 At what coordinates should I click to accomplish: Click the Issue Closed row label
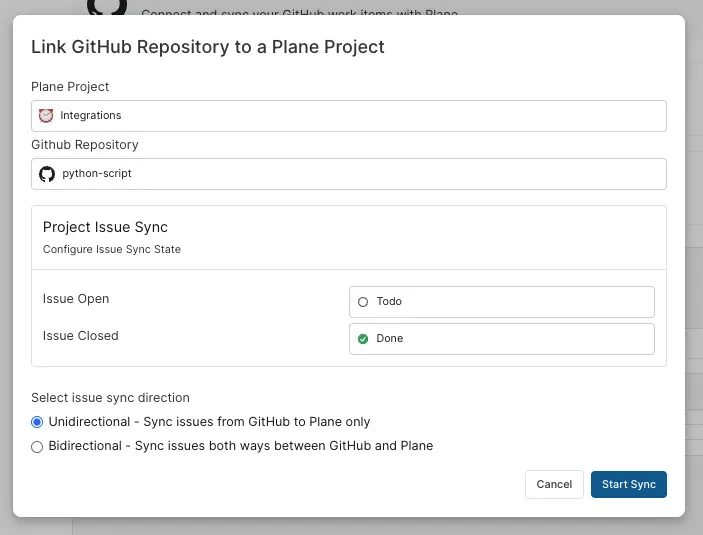pyautogui.click(x=80, y=336)
